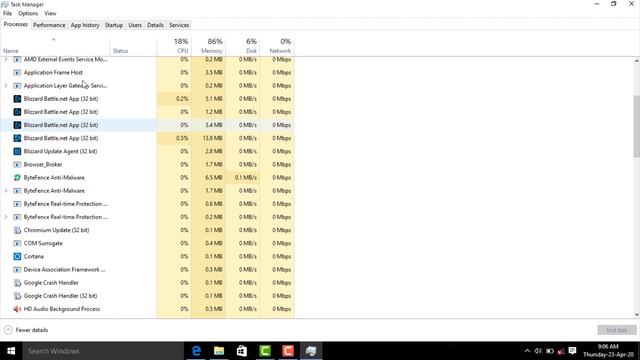
Task: Click the Blizzard Update Agent icon
Action: 17,151
